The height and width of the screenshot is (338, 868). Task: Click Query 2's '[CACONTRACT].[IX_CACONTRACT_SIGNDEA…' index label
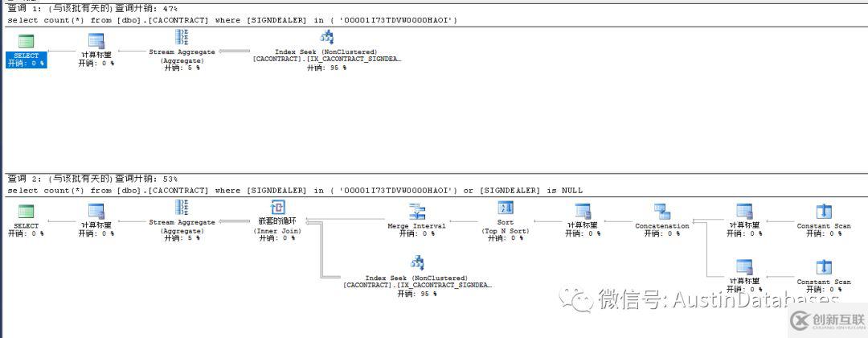(417, 286)
